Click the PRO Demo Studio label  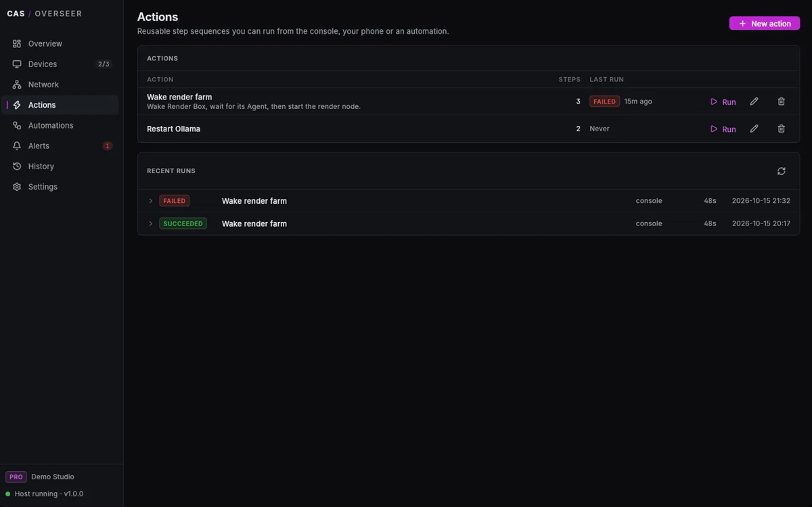40,477
